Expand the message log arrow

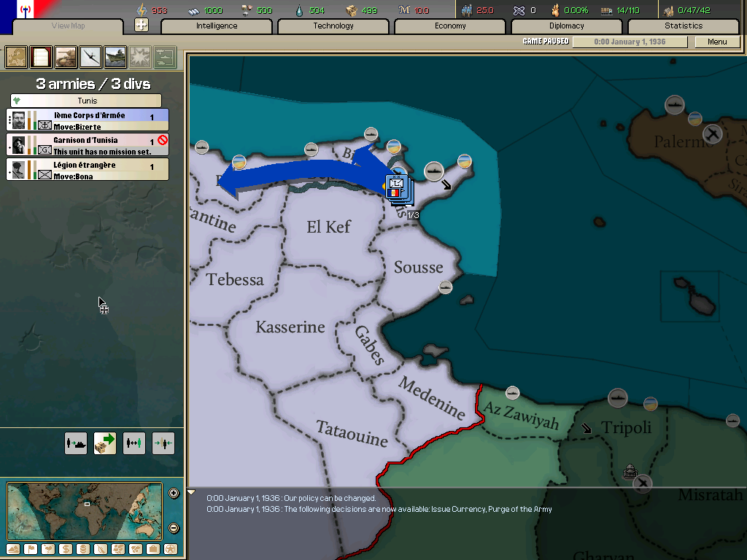[192, 493]
